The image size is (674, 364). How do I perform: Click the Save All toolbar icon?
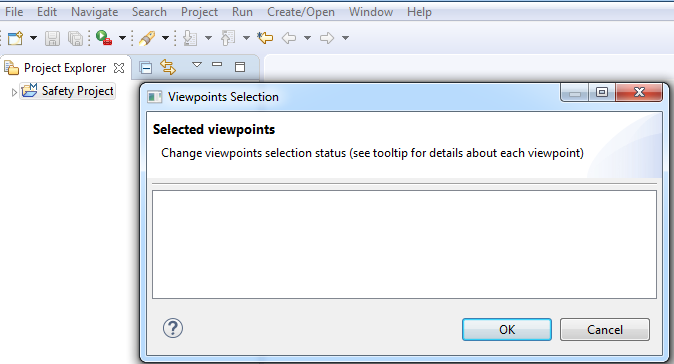76,38
